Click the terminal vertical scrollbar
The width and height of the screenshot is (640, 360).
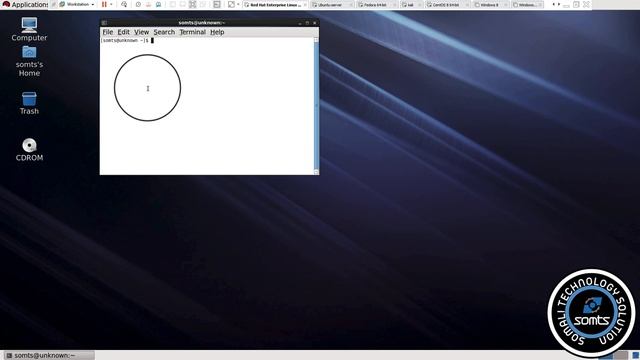click(316, 105)
